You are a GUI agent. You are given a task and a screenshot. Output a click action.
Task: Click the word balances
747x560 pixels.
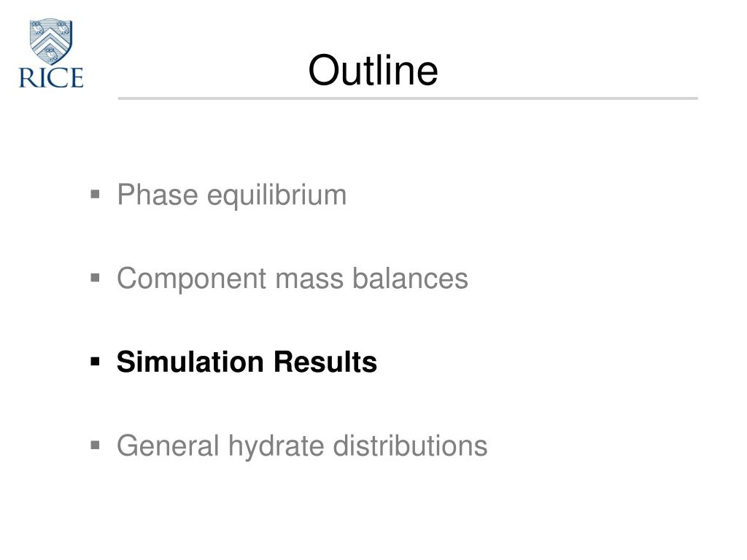410,278
